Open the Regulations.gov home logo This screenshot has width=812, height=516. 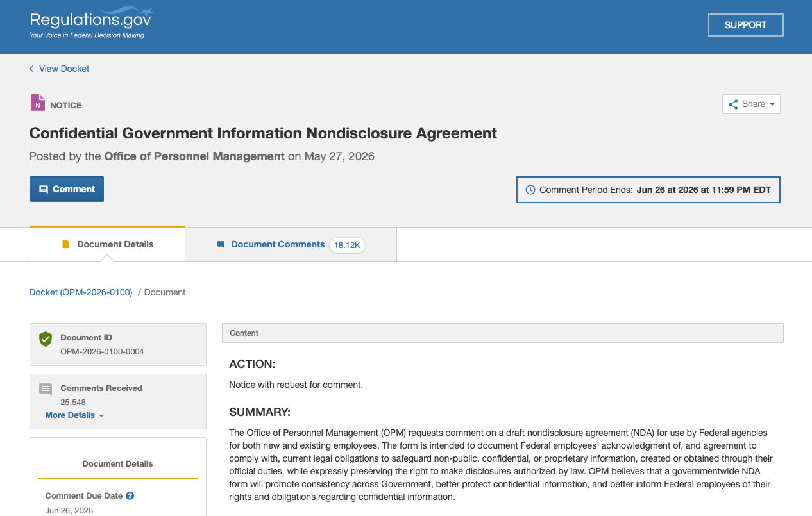coord(91,24)
